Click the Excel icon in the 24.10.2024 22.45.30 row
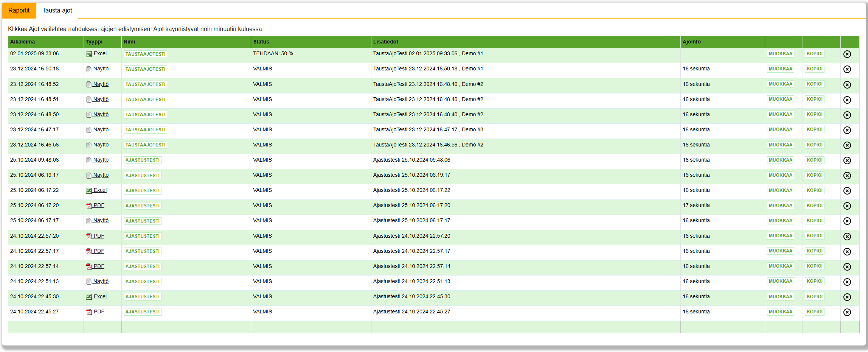Image resolution: width=868 pixels, height=352 pixels. 89,297
